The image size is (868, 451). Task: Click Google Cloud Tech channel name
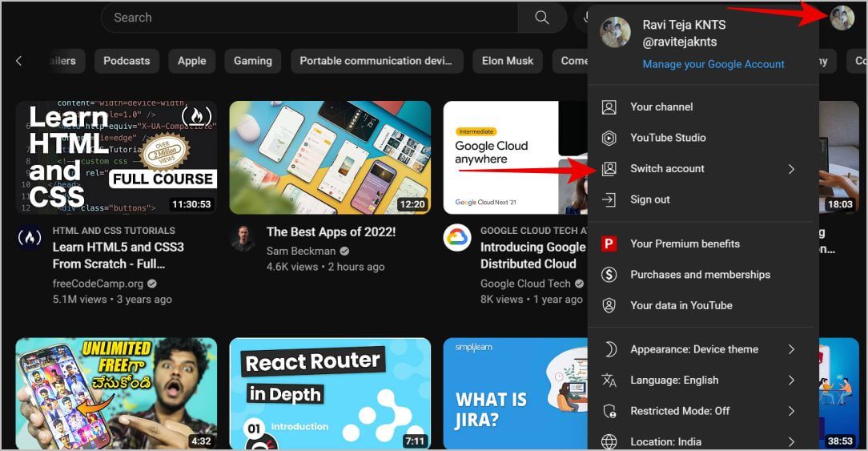[x=525, y=284]
